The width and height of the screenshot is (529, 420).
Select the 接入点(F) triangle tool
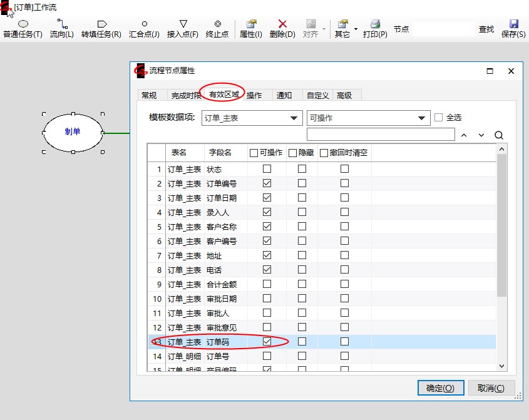click(x=183, y=29)
